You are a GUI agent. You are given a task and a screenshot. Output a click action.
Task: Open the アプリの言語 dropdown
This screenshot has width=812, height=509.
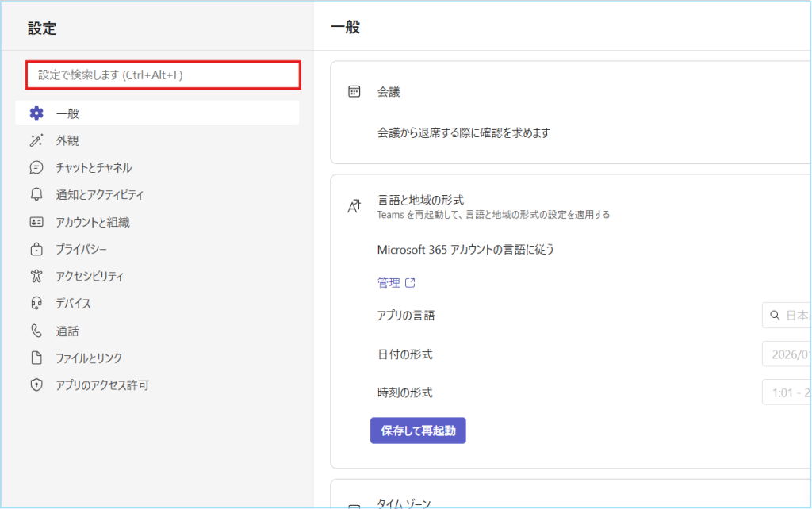tap(786, 316)
